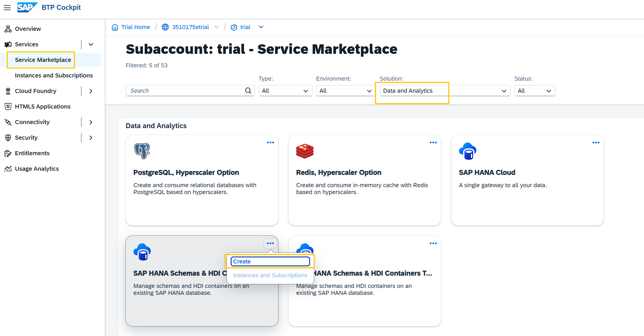
Task: Click the Overview sidebar icon
Action: click(8, 29)
